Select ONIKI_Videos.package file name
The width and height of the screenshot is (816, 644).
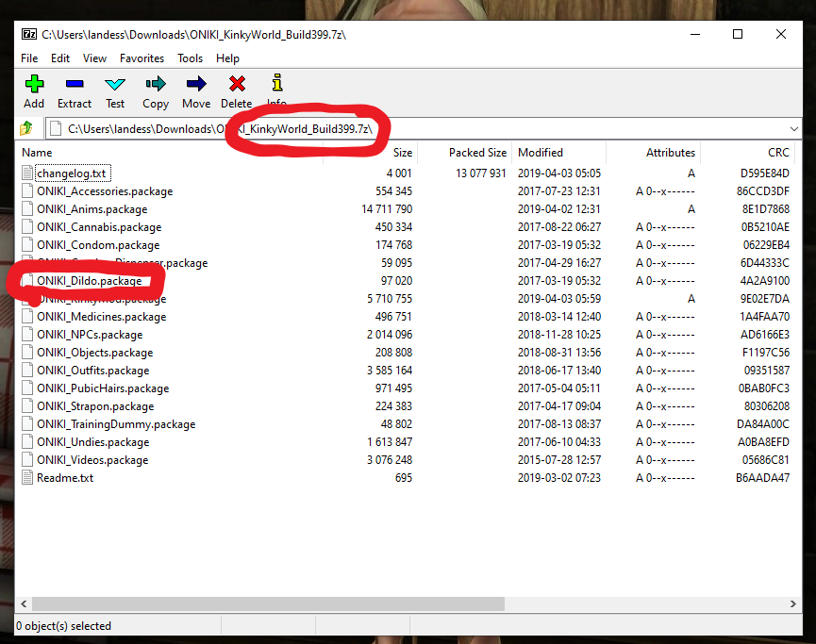[92, 460]
